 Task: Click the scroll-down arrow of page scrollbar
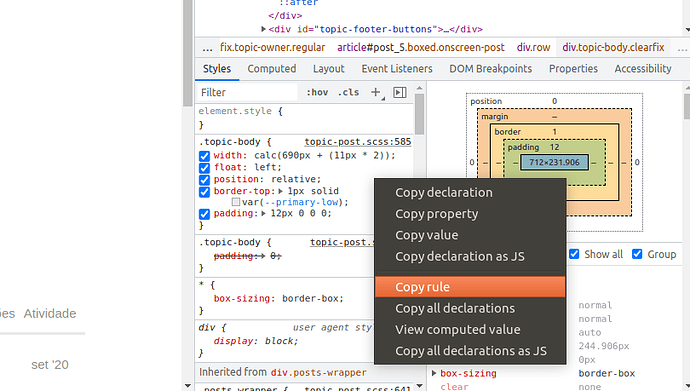click(x=188, y=386)
